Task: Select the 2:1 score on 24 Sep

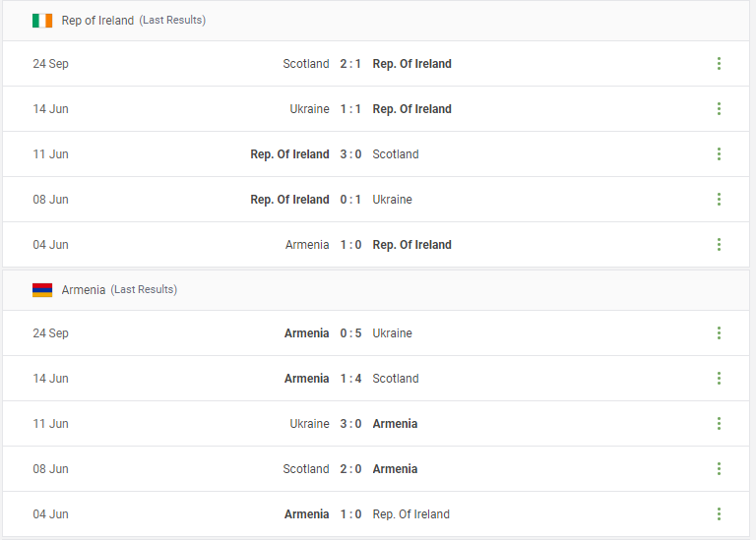Action: tap(350, 64)
